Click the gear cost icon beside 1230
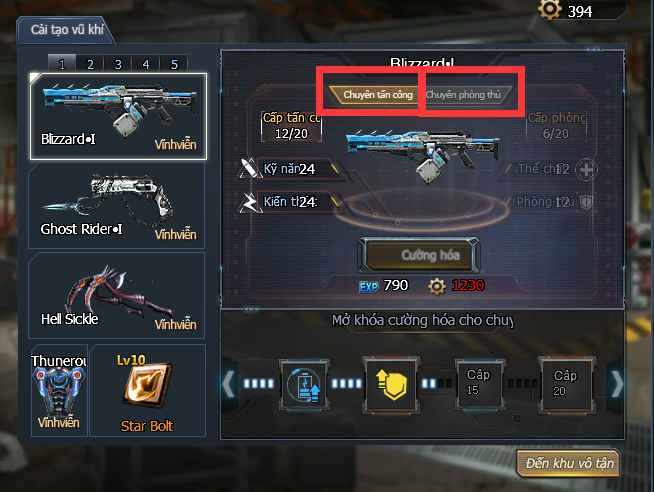654x492 pixels. tap(437, 286)
